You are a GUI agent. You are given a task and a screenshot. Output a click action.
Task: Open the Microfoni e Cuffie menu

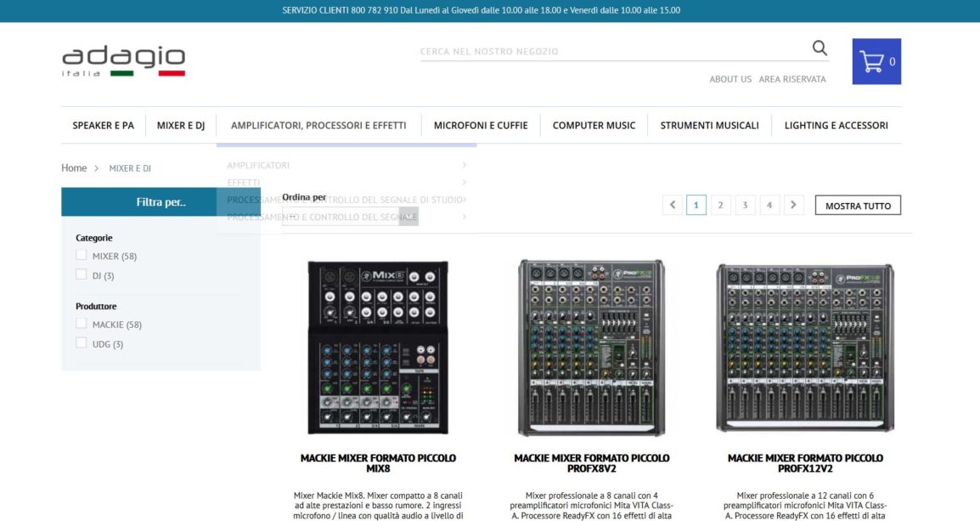tap(480, 125)
